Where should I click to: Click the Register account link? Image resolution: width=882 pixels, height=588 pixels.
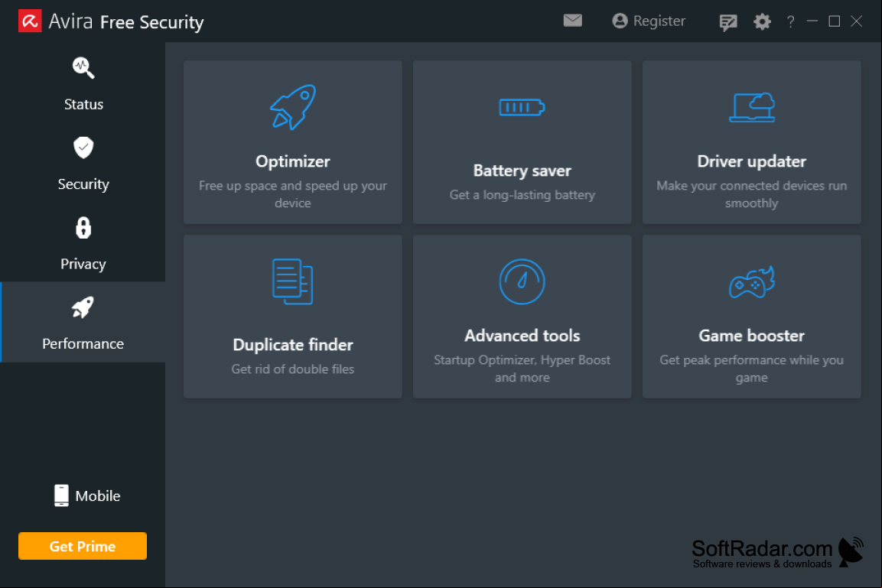649,21
